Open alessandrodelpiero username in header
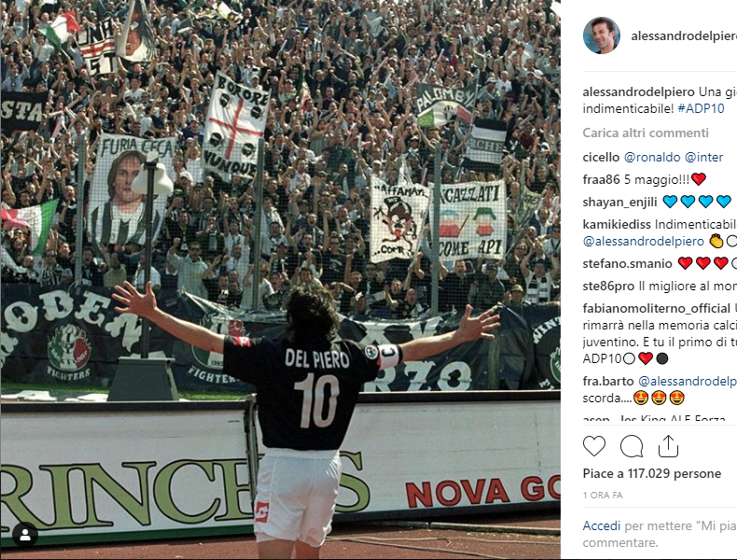The image size is (737, 560). tap(684, 36)
